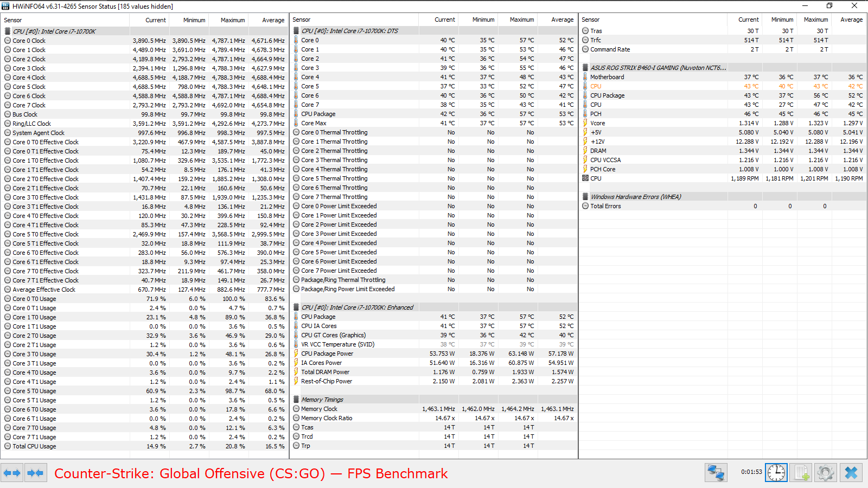Viewport: 868px width, 488px height.
Task: Click the chip icon of the Memory Timings group
Action: (x=296, y=400)
